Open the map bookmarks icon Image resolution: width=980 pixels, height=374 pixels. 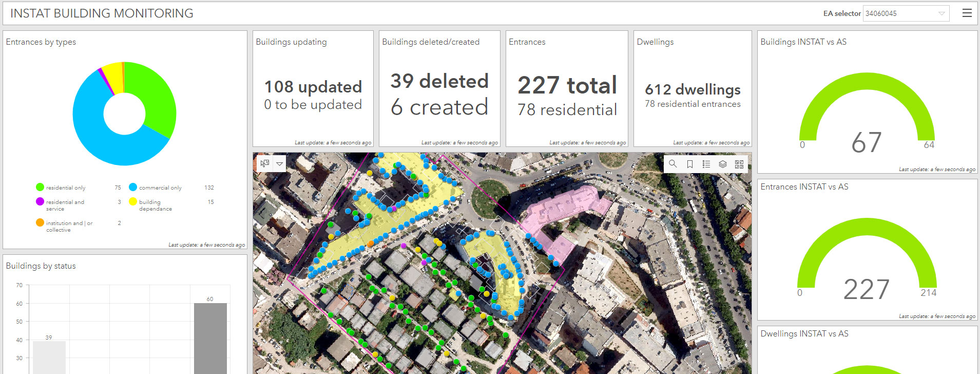pos(690,164)
